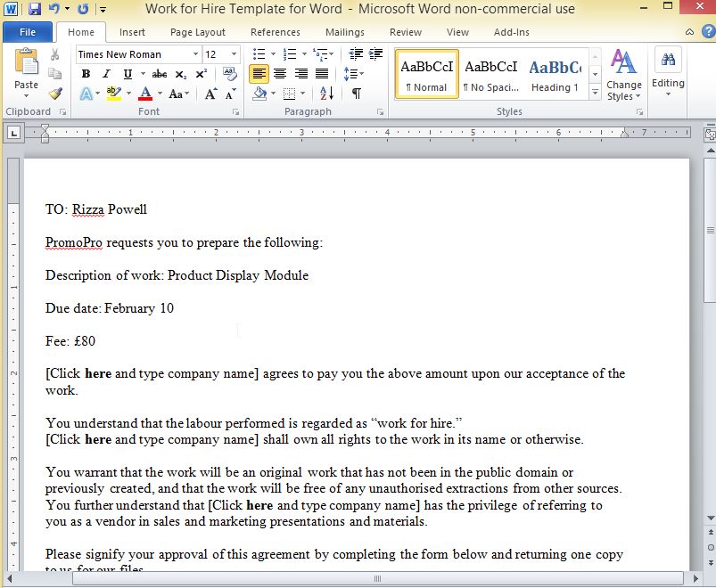Click the Sort A-Z icon
The height and width of the screenshot is (588, 716).
(326, 94)
